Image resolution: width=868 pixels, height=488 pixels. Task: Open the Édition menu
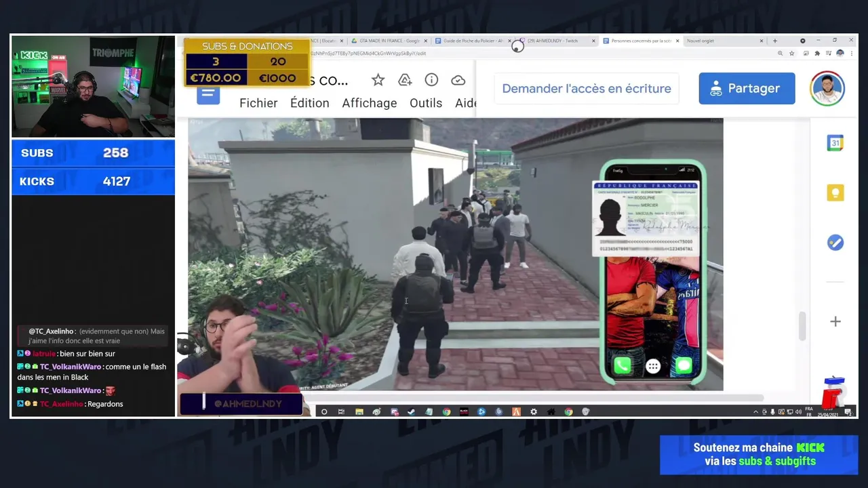[309, 103]
